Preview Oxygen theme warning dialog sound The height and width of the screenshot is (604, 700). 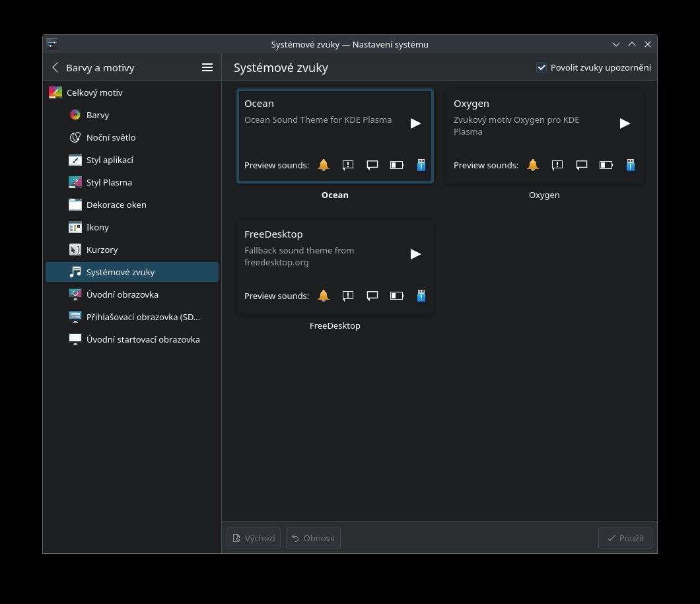(x=557, y=165)
